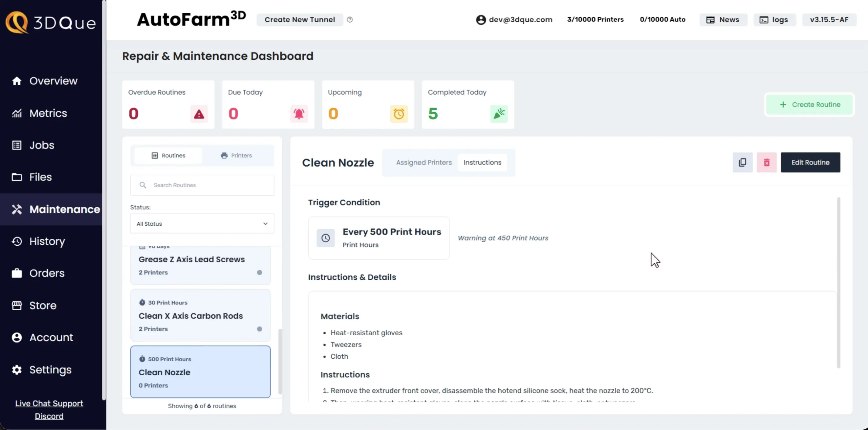This screenshot has width=868, height=430.
Task: Click 'Showing 6 of 6 routines' text
Action: [202, 406]
